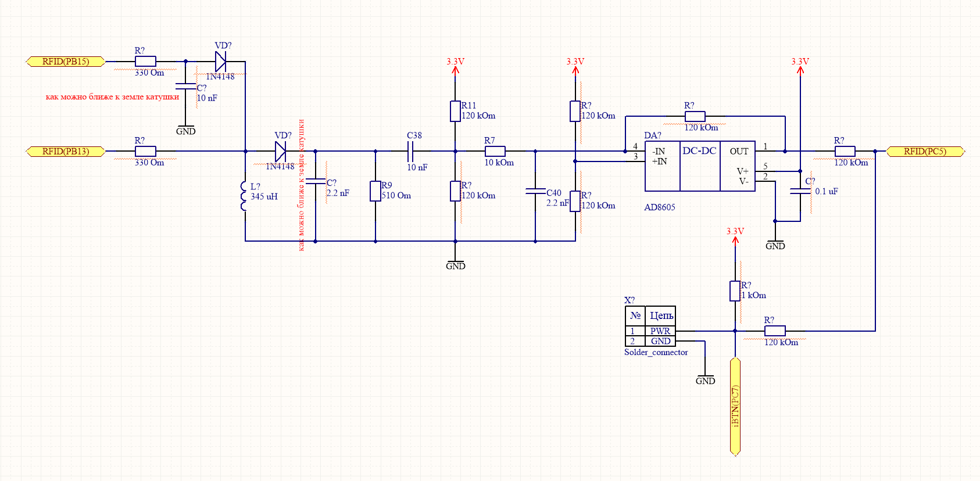Select the feedback 120 kOm resistor above DA?
The image size is (980, 481).
tap(695, 116)
